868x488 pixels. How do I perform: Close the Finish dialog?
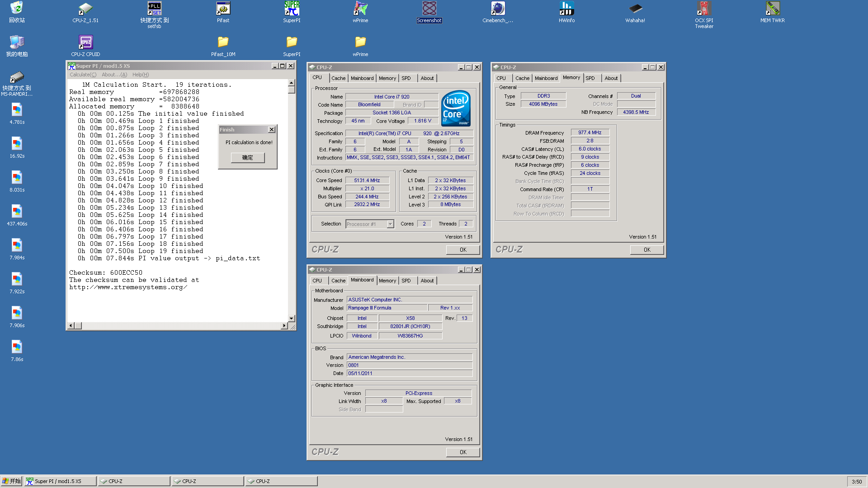tap(272, 130)
